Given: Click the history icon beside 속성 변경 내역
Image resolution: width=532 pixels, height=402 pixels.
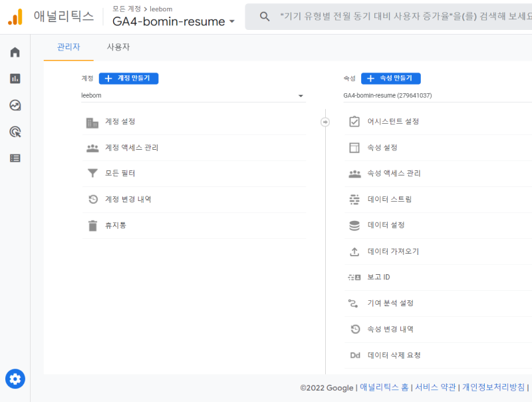Looking at the screenshot, I should 355,329.
